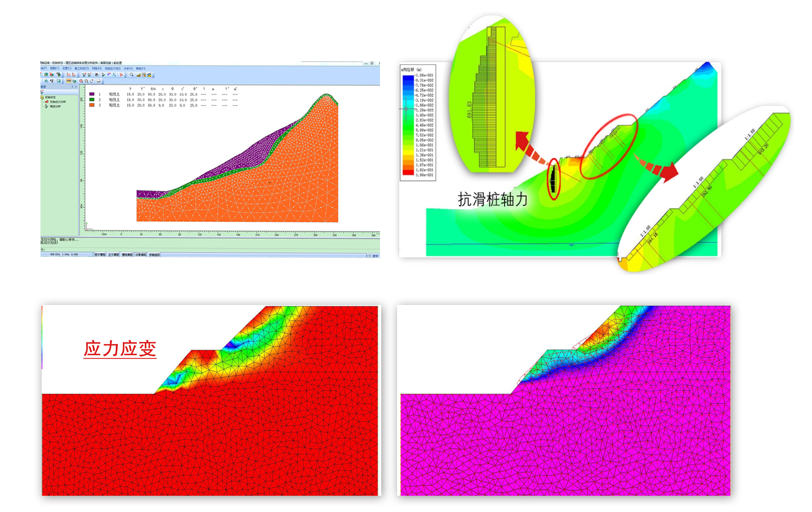Click the highlighted yellow rectangle tool icon

tap(69, 81)
